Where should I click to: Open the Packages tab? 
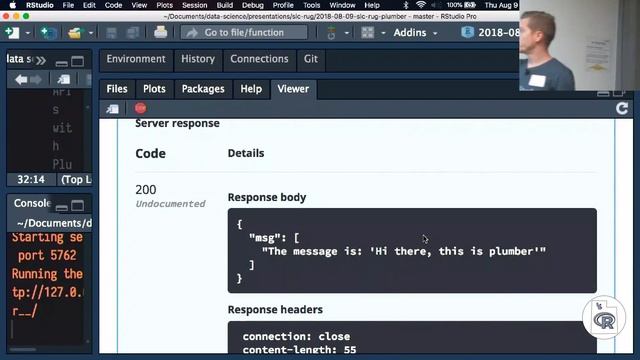[x=203, y=89]
